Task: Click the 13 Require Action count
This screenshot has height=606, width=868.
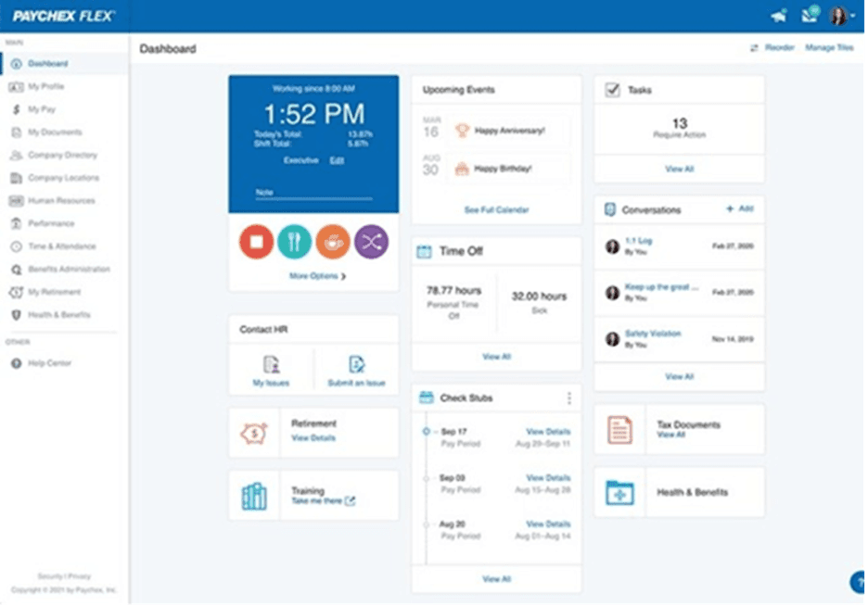Action: (x=679, y=128)
